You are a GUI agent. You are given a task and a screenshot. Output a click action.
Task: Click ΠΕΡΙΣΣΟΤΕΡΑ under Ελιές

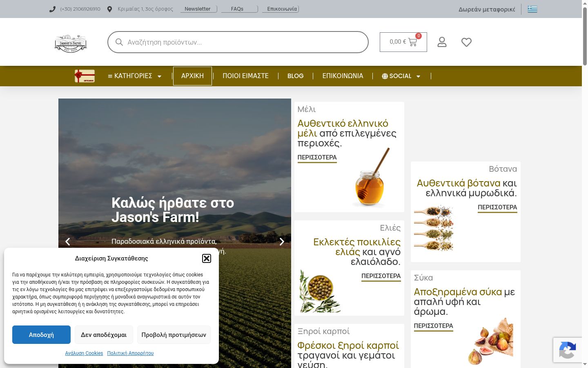pos(381,276)
